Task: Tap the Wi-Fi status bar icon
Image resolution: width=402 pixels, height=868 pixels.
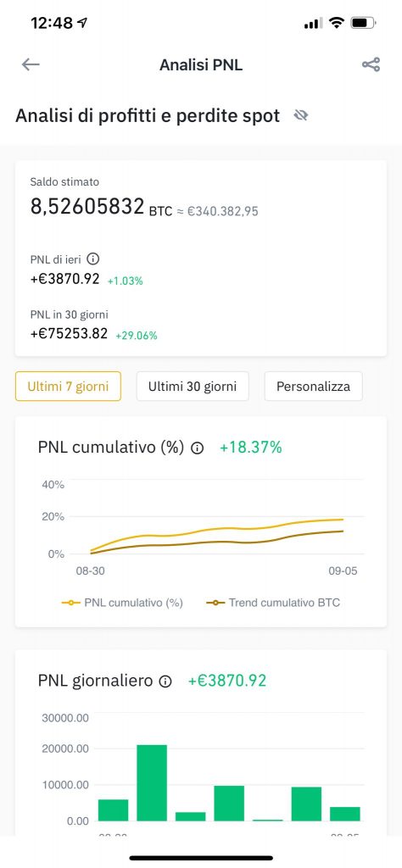Action: 336,23
